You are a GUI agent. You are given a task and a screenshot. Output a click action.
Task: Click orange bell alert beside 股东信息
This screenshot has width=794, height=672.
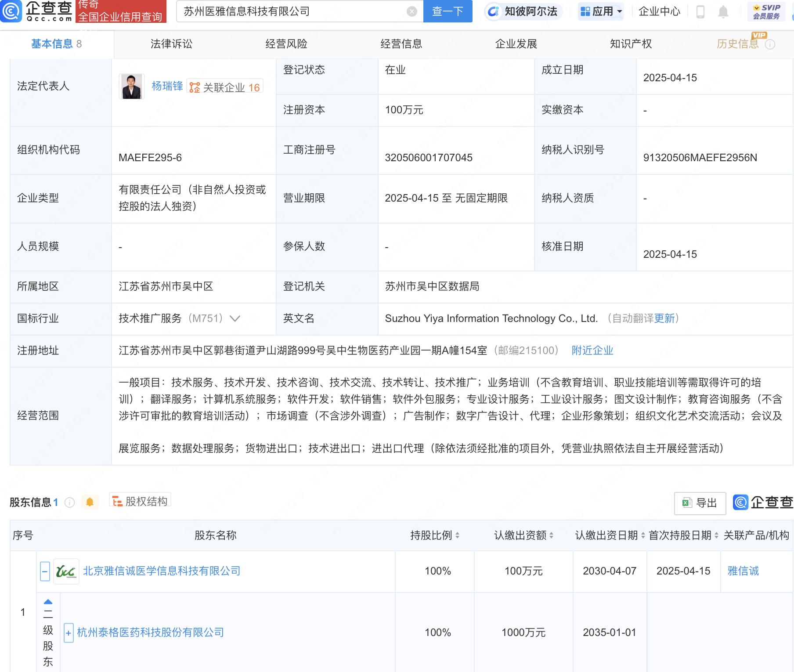tap(90, 502)
